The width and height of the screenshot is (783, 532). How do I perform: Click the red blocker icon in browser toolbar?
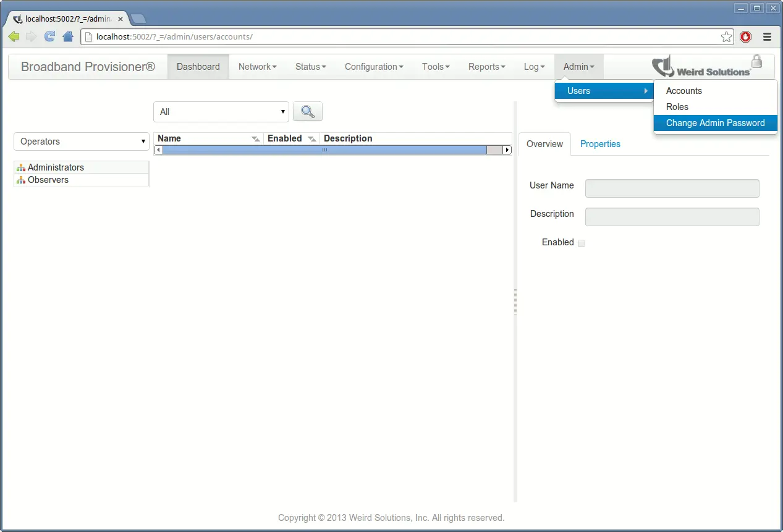point(745,36)
